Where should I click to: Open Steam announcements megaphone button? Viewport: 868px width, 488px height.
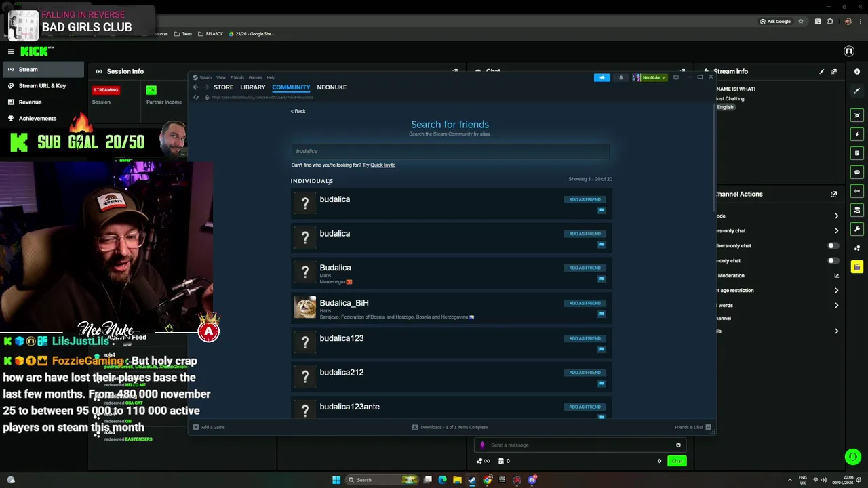602,77
